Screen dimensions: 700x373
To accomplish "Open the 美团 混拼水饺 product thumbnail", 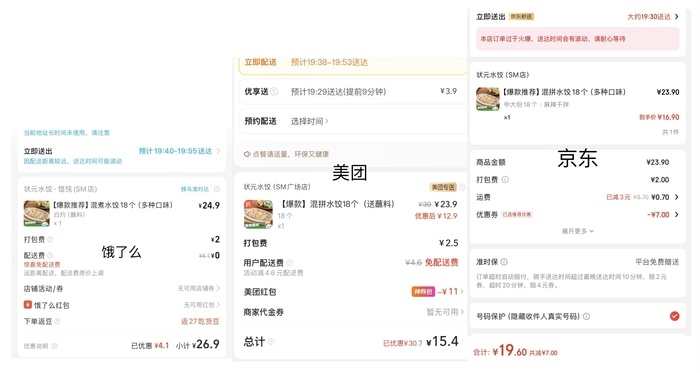I will (258, 214).
